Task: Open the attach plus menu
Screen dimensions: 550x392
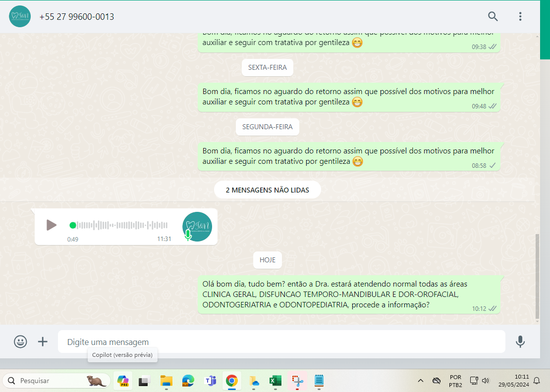Action: click(43, 342)
